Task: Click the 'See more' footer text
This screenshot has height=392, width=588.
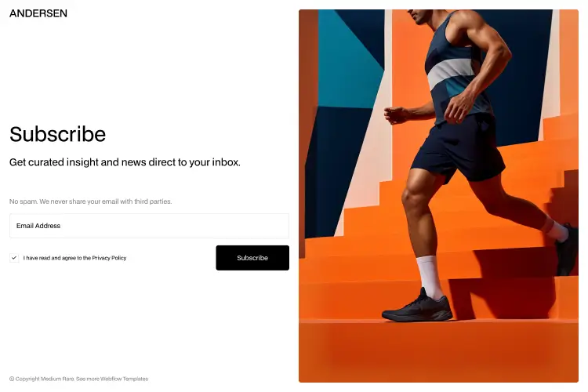Action: 87,379
